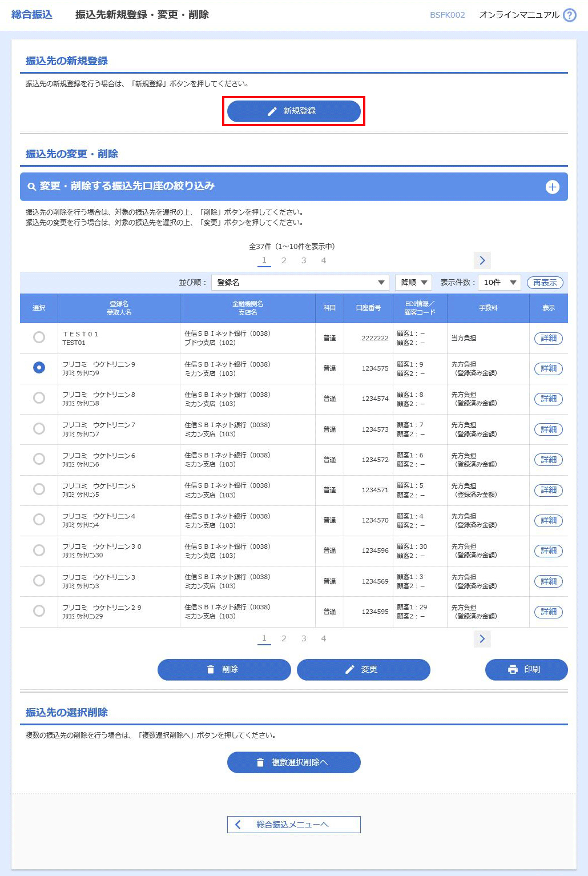This screenshot has width=588, height=876.
Task: Show 詳細 for ウケトリニン8 row
Action: (549, 399)
